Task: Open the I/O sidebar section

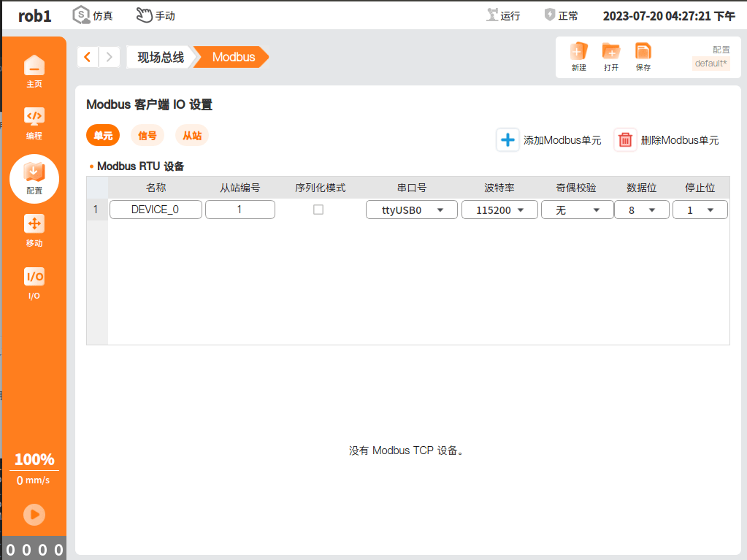Action: (x=34, y=277)
